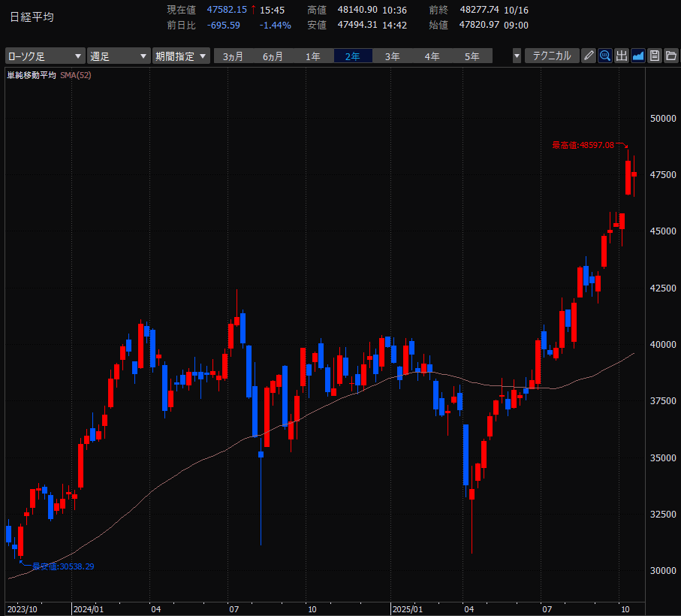Open saved settings with the folder icon
Screen dimensions: 681x616
tap(671, 56)
